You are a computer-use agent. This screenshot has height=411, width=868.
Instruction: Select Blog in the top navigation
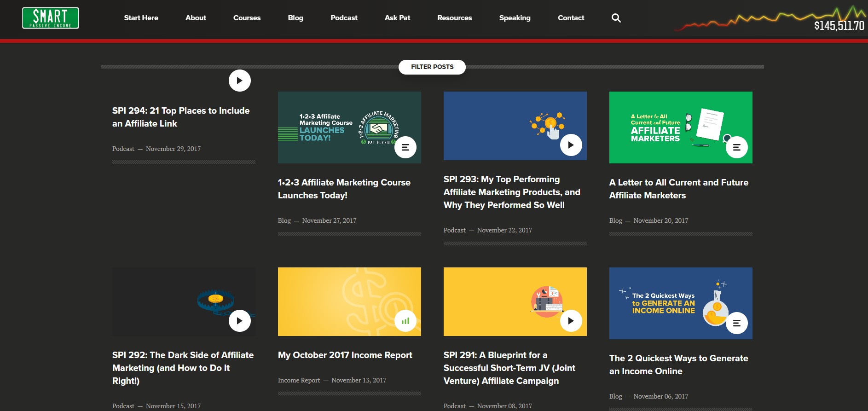(295, 18)
